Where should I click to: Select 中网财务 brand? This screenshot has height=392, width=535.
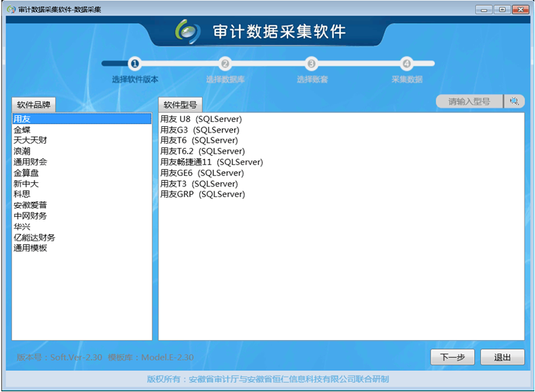click(x=82, y=216)
